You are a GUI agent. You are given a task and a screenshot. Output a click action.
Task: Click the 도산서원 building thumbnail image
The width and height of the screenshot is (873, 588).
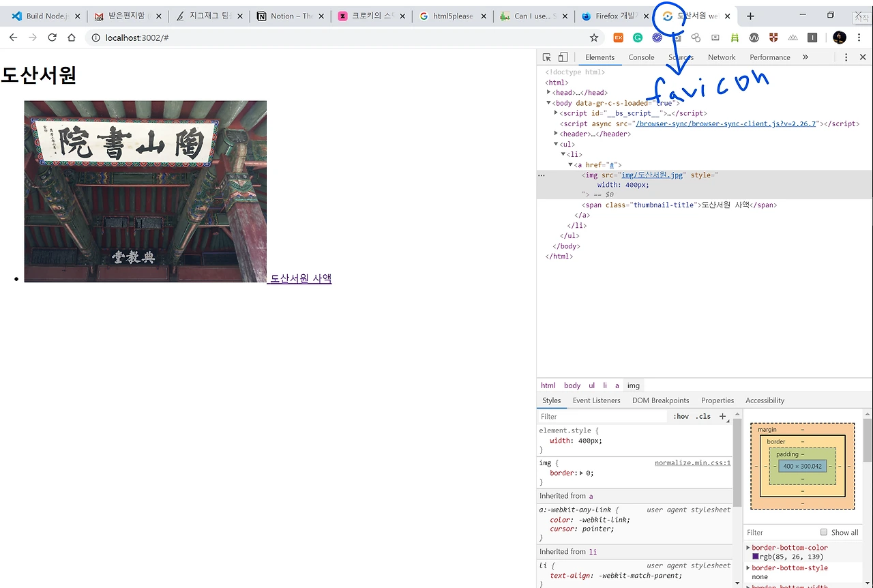coord(145,192)
